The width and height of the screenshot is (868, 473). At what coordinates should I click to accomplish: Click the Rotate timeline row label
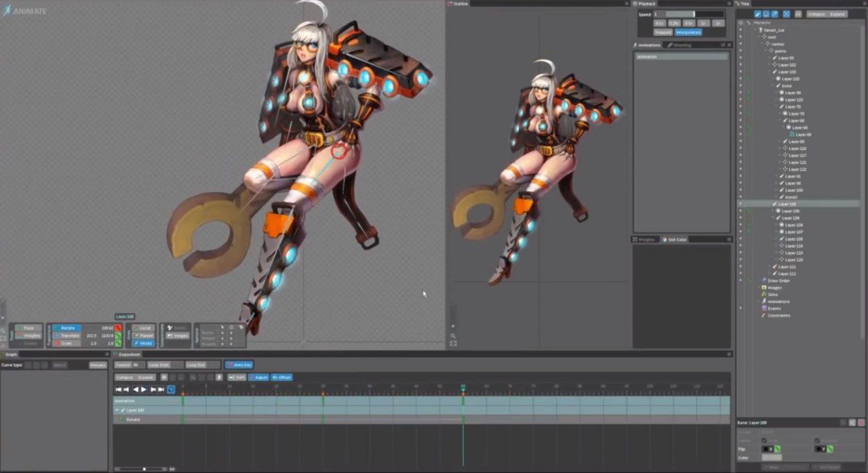(133, 419)
